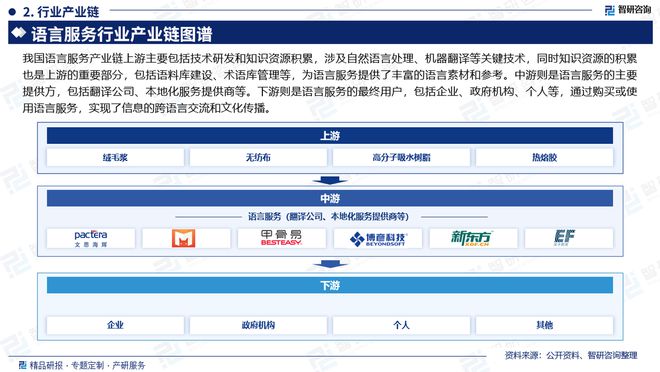660x372 pixels.
Task: Click the arrow between 中游 and 下游
Action: point(330,264)
